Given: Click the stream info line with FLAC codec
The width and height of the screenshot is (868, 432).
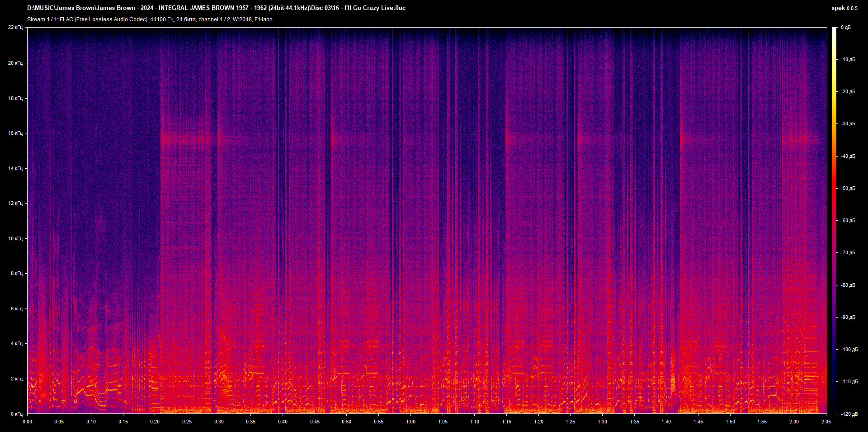Looking at the screenshot, I should click(x=150, y=19).
